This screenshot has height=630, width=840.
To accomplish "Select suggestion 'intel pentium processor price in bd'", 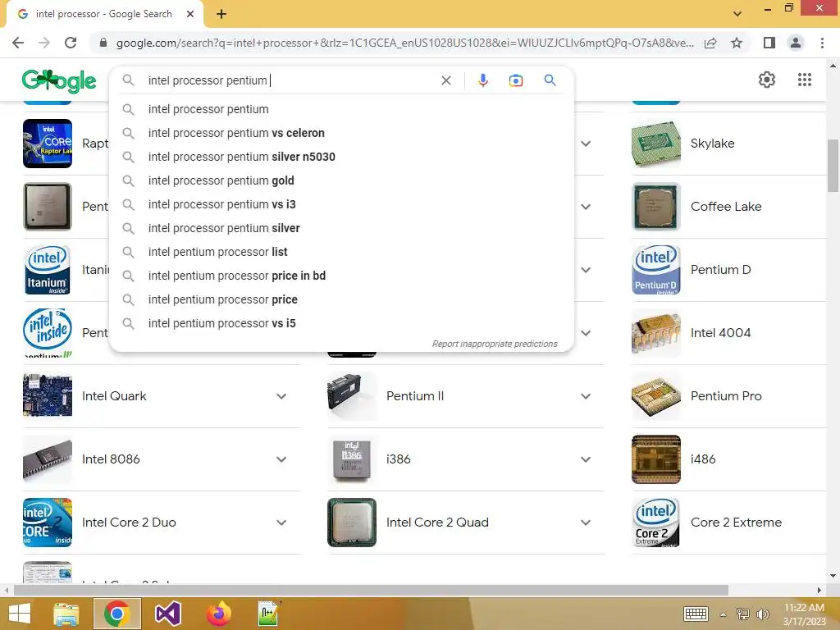I will (341, 276).
